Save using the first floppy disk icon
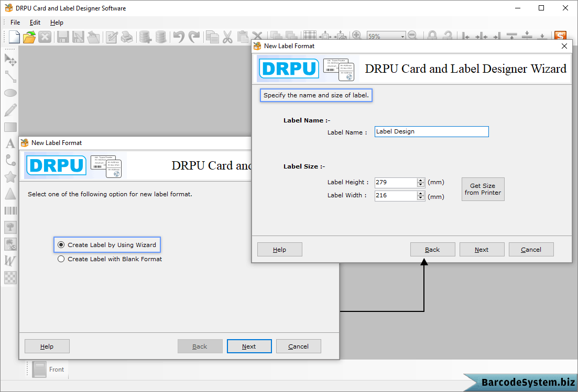The width and height of the screenshot is (578, 392). click(x=63, y=37)
